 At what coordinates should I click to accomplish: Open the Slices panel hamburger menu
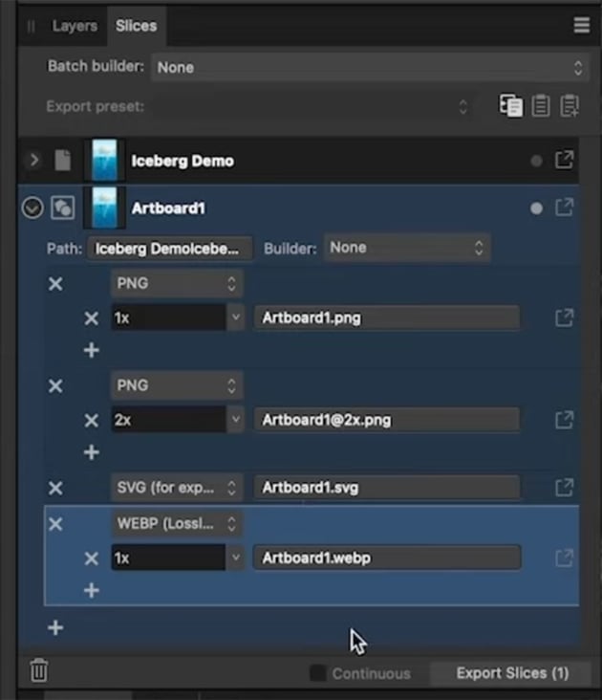(x=582, y=26)
